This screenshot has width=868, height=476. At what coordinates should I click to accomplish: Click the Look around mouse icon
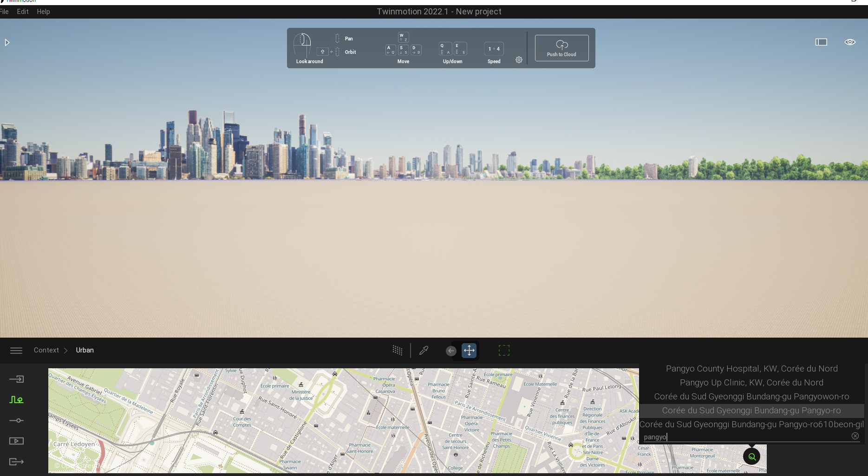point(302,46)
